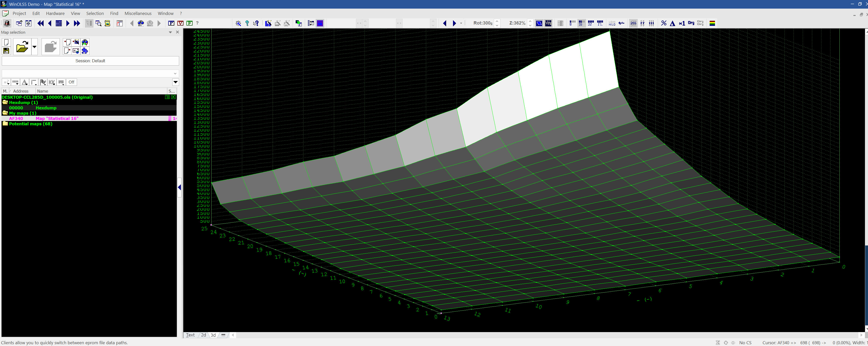
Task: Collapse the My maps (1) folder
Action: point(5,113)
